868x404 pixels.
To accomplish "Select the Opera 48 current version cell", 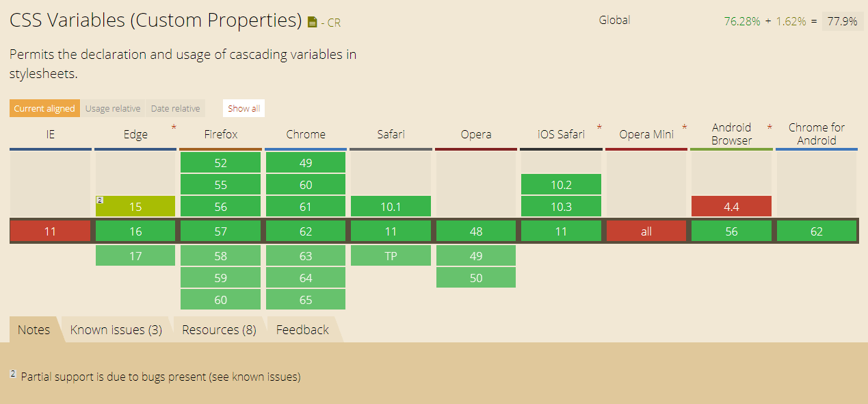I will click(x=476, y=231).
